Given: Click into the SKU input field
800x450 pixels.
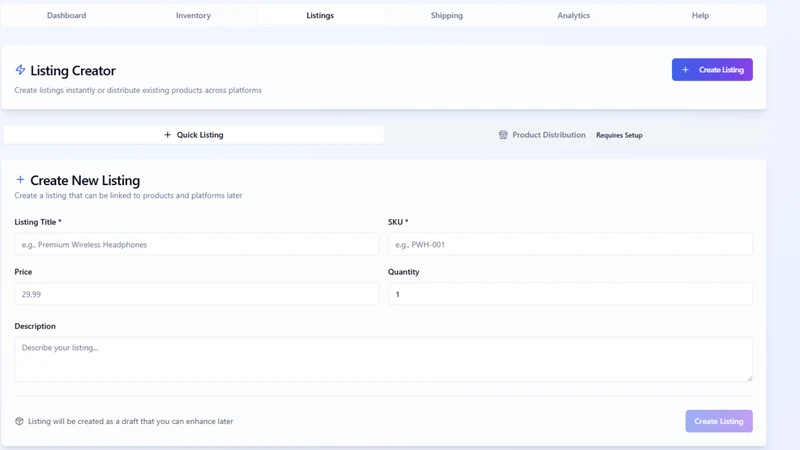Looking at the screenshot, I should 570,244.
